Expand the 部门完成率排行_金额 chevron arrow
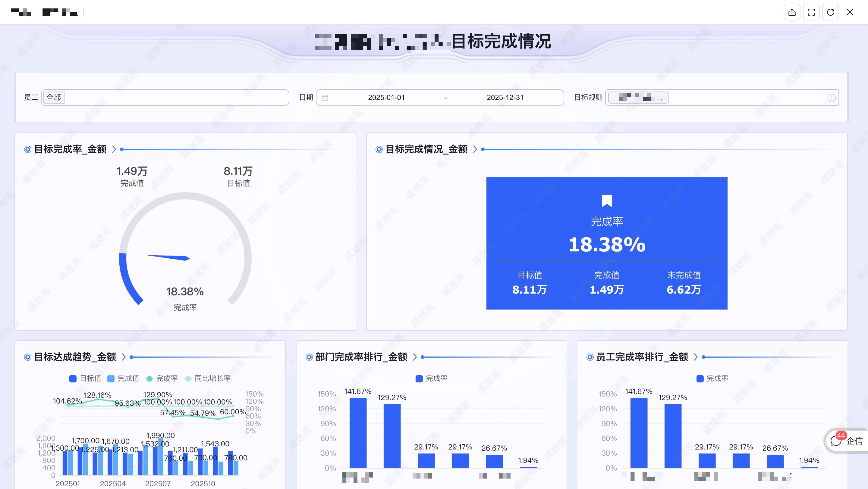Screen dimensions: 868x489 click(415, 357)
